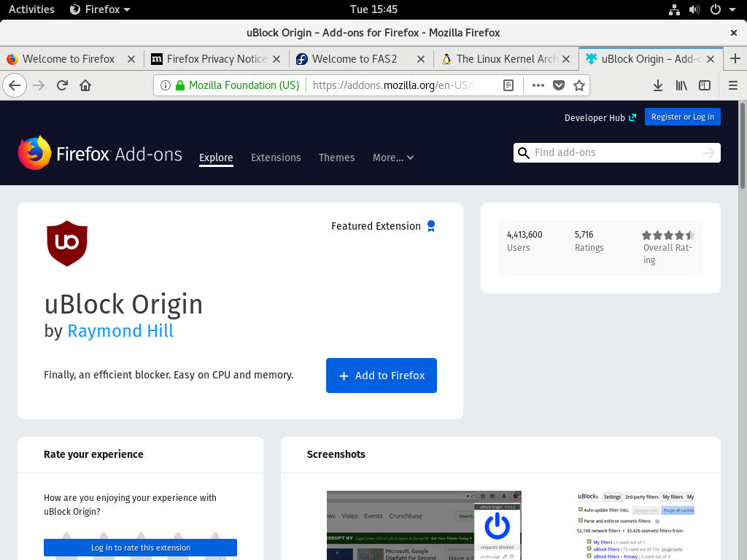Image resolution: width=747 pixels, height=560 pixels.
Task: Close the Firefox window
Action: coord(734,33)
